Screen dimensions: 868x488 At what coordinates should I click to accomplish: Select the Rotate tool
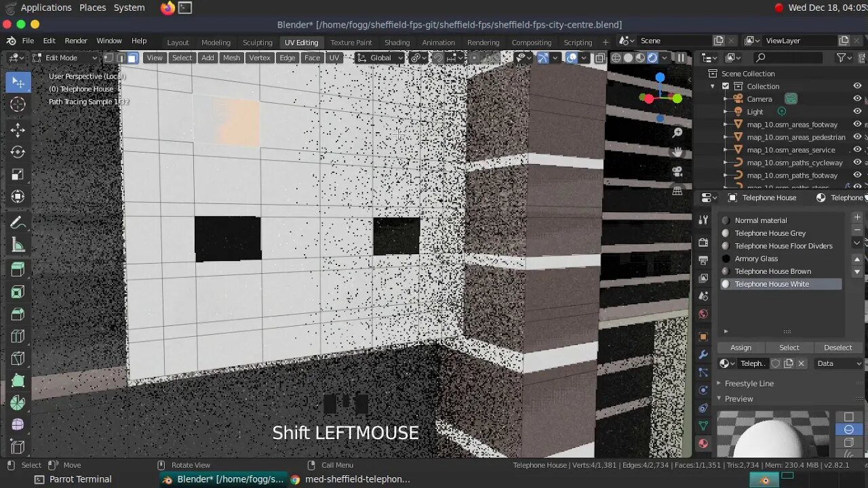coord(18,152)
